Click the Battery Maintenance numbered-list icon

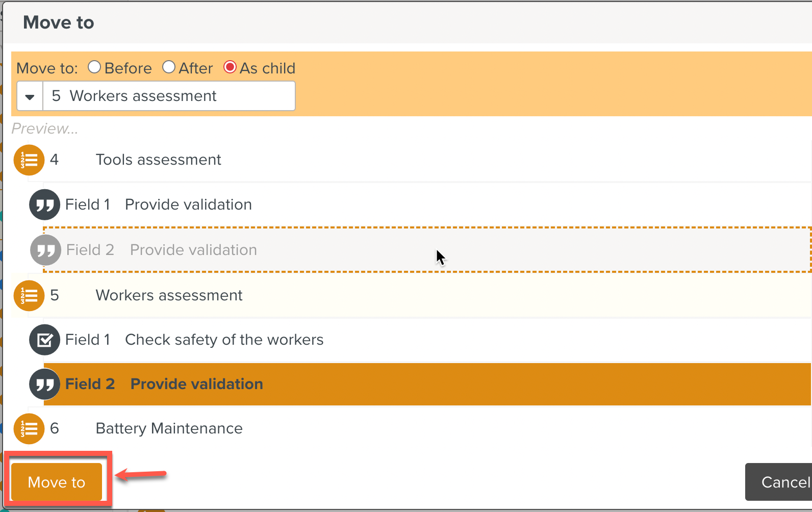point(29,429)
